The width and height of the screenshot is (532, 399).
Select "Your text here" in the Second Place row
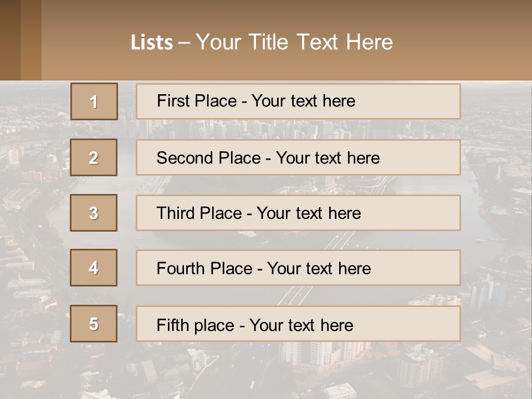328,158
